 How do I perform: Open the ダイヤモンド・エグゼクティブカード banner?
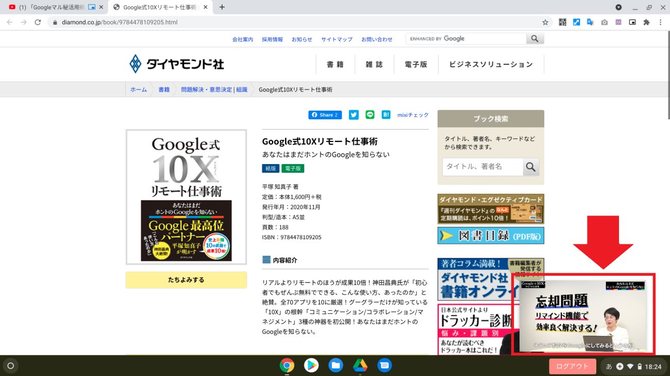click(491, 209)
